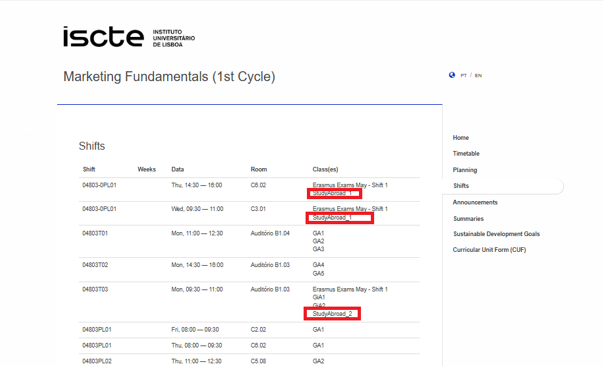Click shift 04803-0PL01 in Wed 09:30 row

99,209
